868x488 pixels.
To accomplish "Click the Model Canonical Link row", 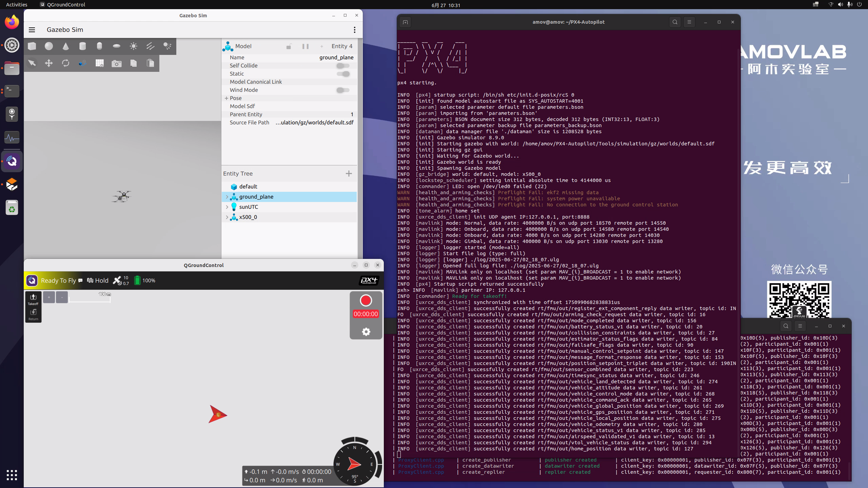I will [289, 82].
